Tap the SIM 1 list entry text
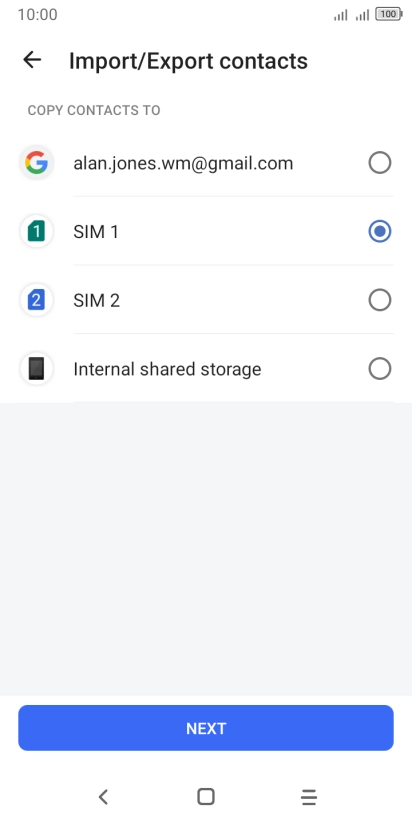Screen dimensions: 412x824 pyautogui.click(x=96, y=232)
